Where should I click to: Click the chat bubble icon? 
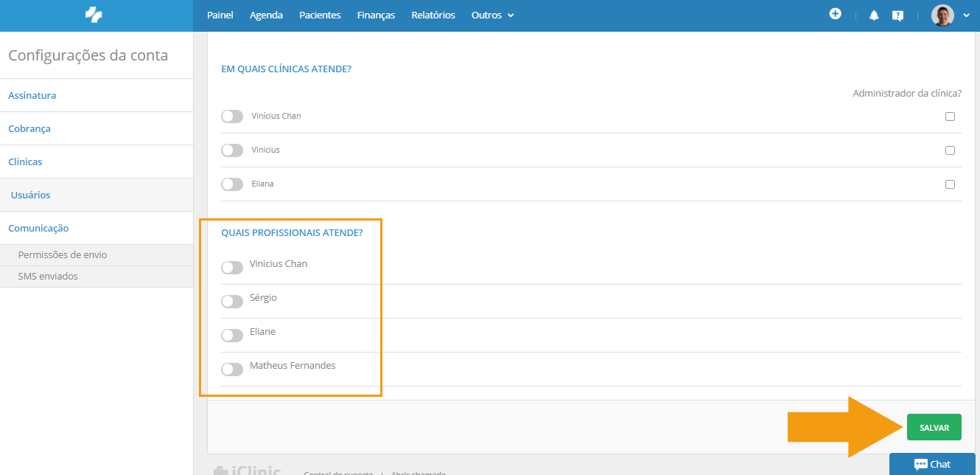pos(920,465)
